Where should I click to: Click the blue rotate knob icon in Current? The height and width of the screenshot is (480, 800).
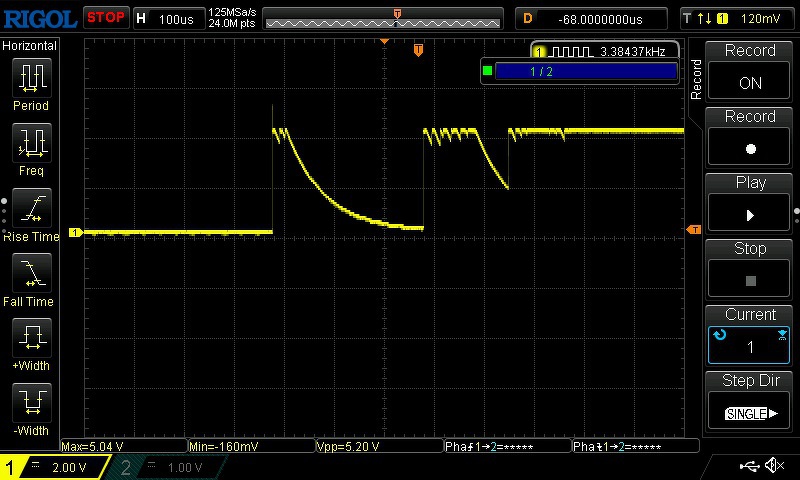[719, 335]
